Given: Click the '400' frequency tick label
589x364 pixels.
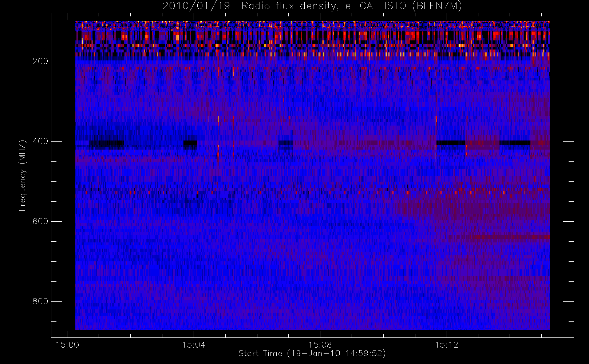Looking at the screenshot, I should (40, 141).
